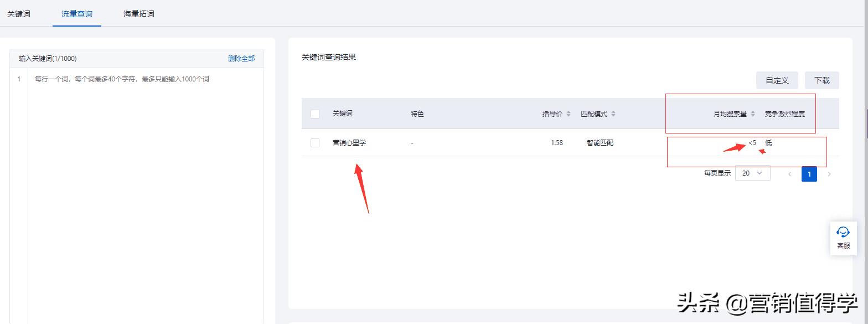Select page 1 in pagination

809,174
